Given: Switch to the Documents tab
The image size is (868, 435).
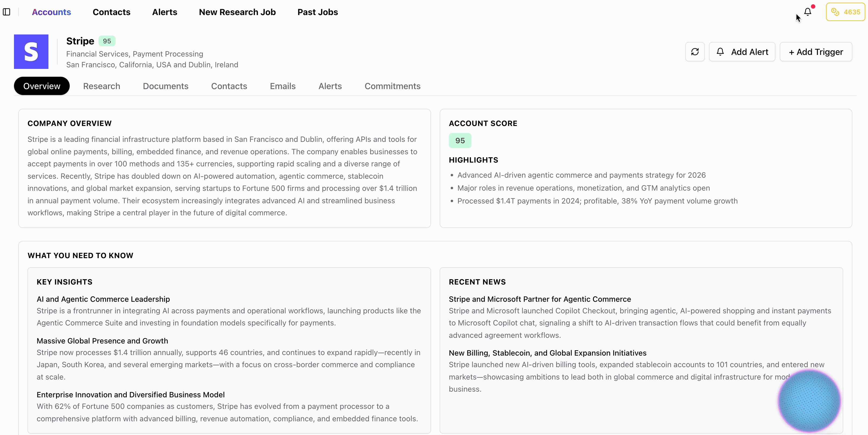Looking at the screenshot, I should pos(165,86).
